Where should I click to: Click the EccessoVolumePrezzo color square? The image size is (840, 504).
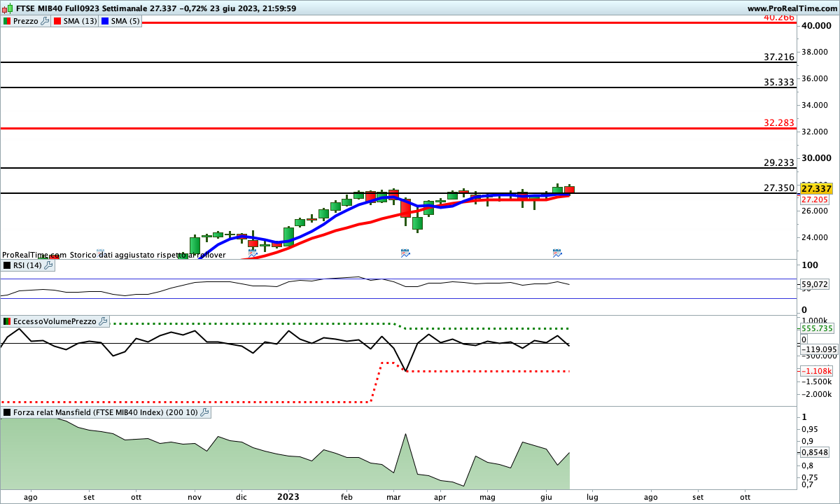(x=7, y=321)
